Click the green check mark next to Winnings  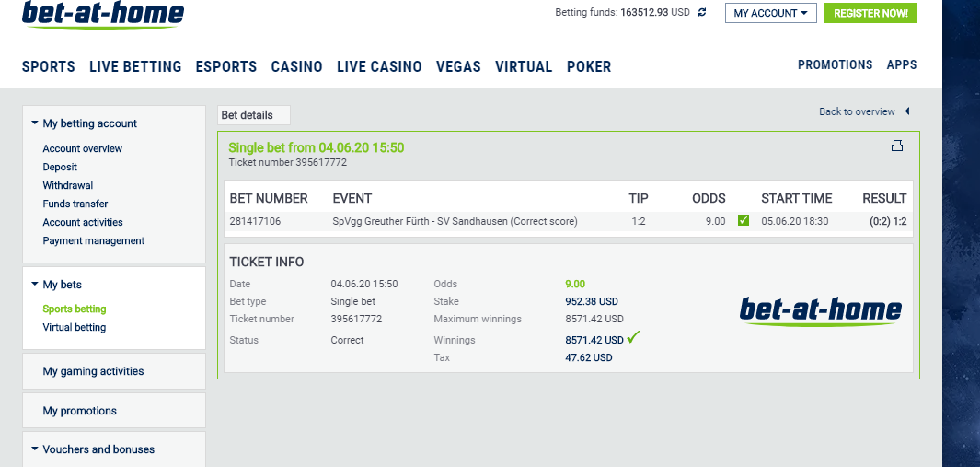click(633, 338)
